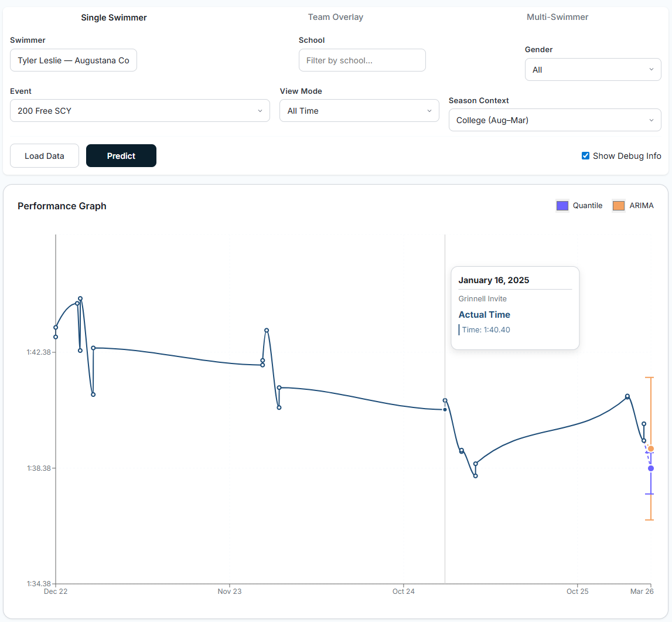Viewport: 672px width, 622px height.
Task: Expand the Event dropdown showing 200 Free SCY
Action: [139, 111]
